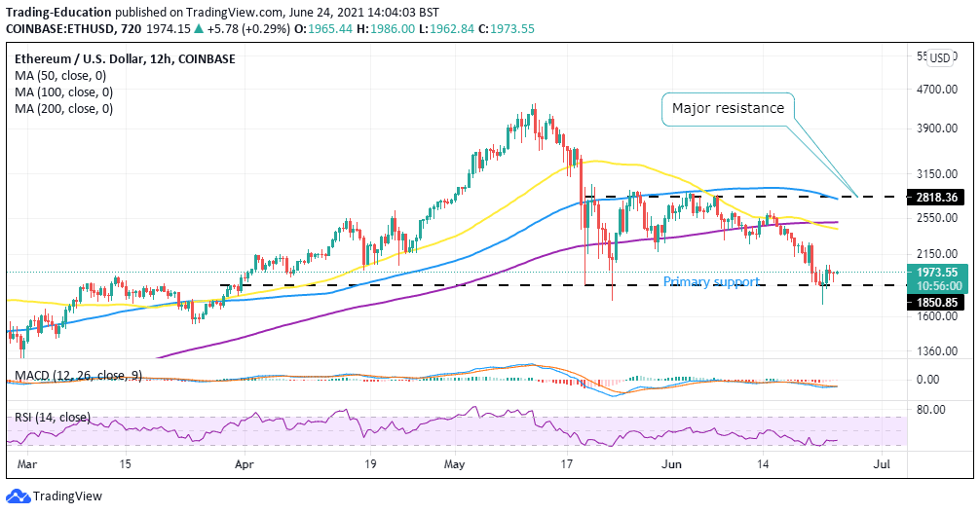
Task: Click the TradingView cloud logo icon
Action: click(19, 496)
